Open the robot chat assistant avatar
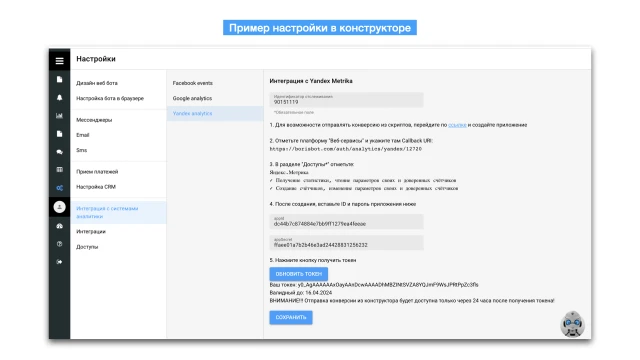This screenshot has width=640, height=360. [572, 324]
